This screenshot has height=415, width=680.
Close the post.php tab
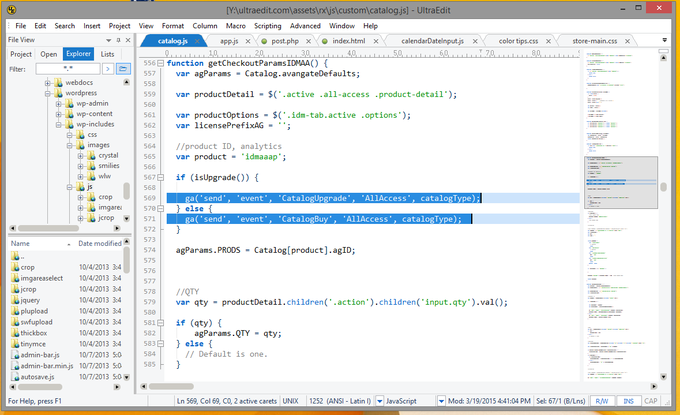(x=308, y=41)
